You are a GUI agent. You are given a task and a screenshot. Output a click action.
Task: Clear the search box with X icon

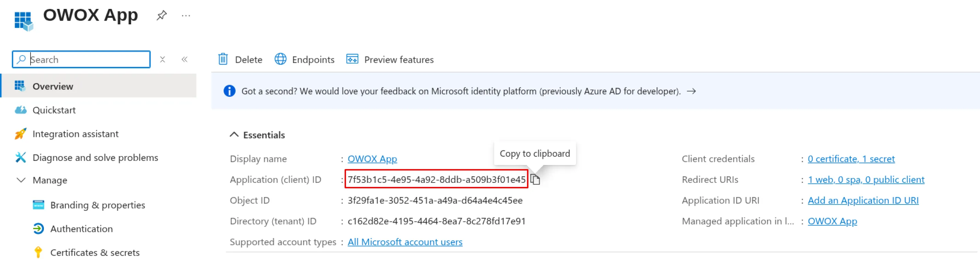(163, 59)
